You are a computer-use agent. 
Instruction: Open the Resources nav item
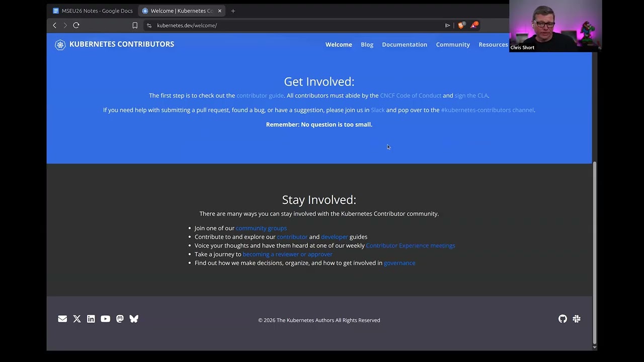[x=493, y=45]
